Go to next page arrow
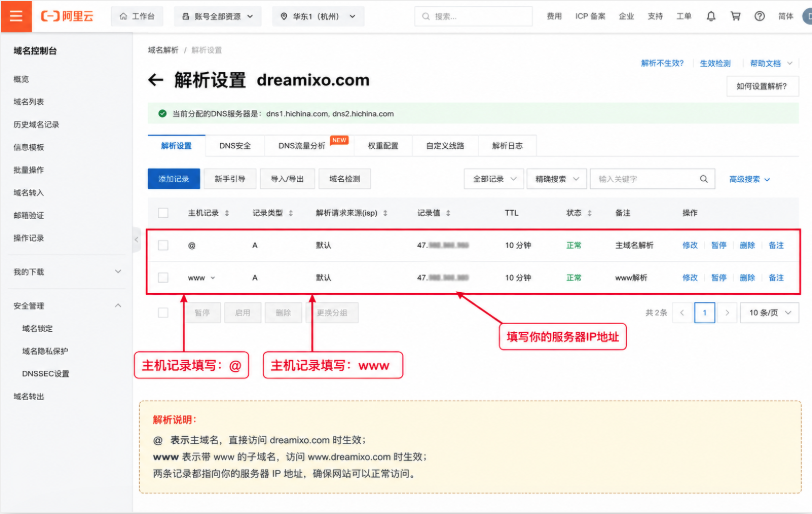 [727, 313]
